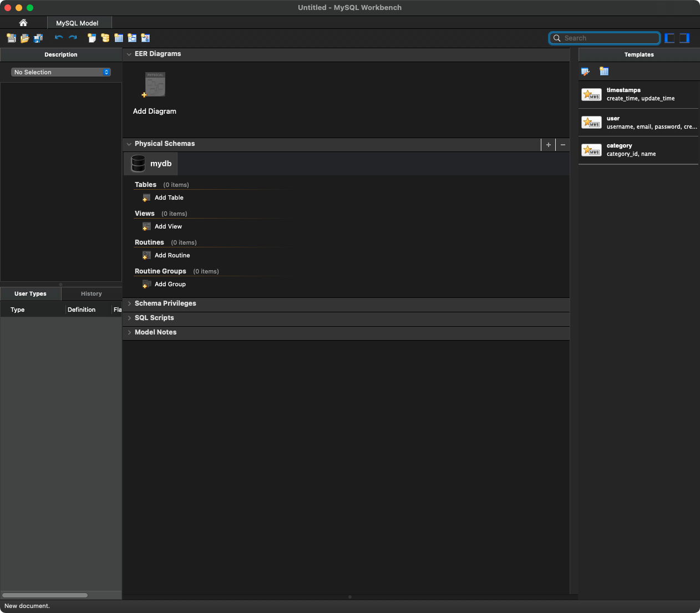Collapse the EER Diagrams section
700x613 pixels.
(129, 54)
